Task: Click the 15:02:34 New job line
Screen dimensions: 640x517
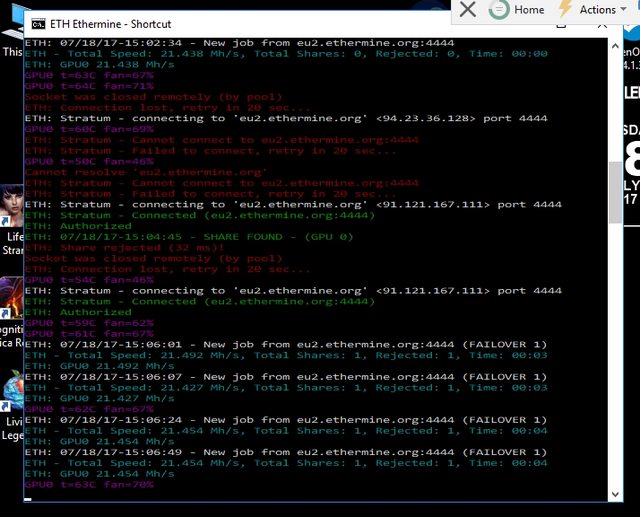Action: click(x=239, y=43)
